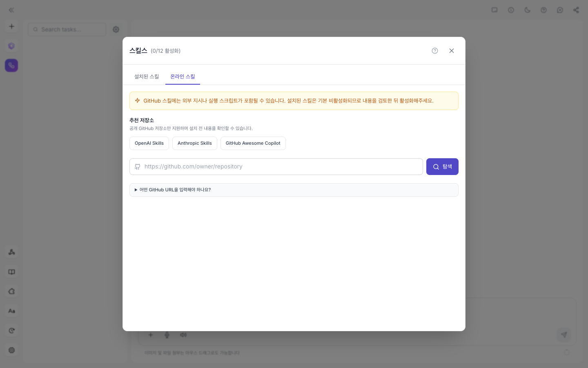Screen dimensions: 588x368
Task: Click the microphone icon below chat input
Action: coord(167,335)
